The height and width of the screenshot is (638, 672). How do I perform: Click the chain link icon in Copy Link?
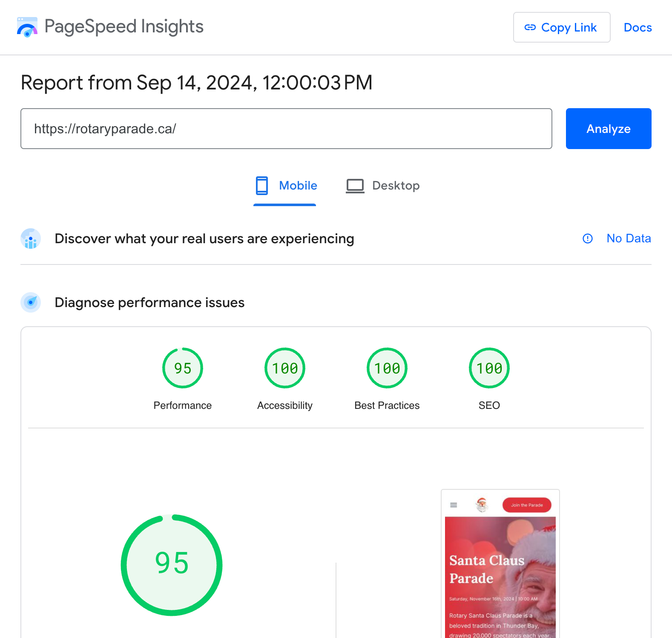[530, 27]
